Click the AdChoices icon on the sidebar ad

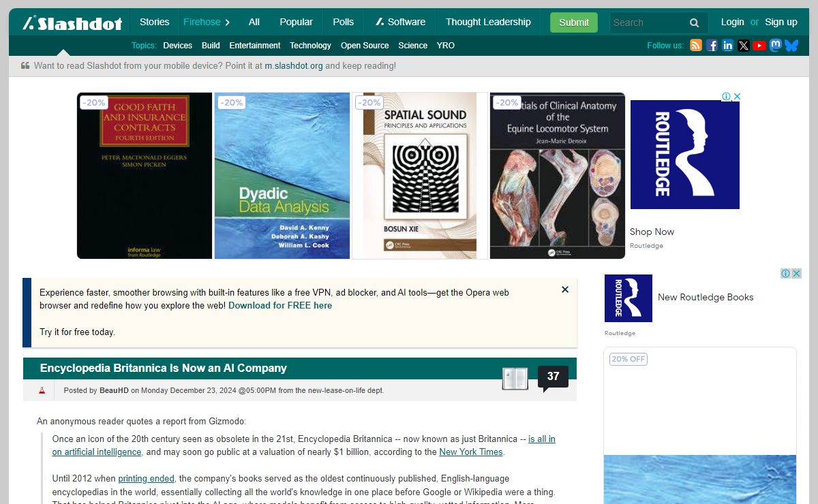[786, 273]
